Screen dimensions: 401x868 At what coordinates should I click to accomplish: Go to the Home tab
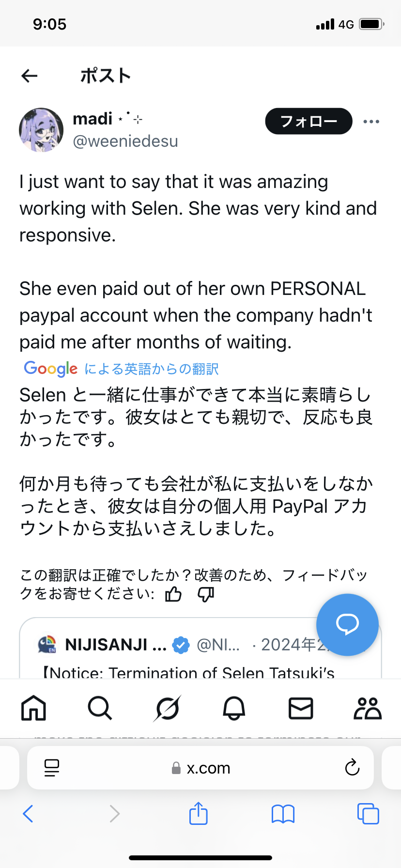(33, 708)
